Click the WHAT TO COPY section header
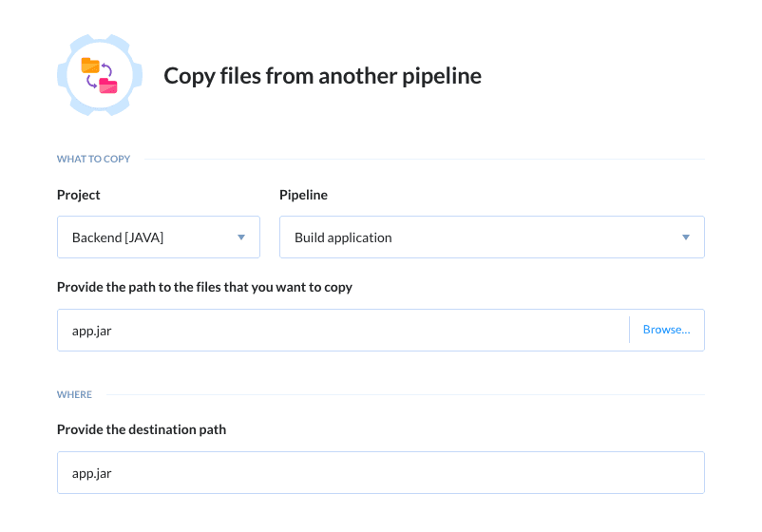 [93, 159]
